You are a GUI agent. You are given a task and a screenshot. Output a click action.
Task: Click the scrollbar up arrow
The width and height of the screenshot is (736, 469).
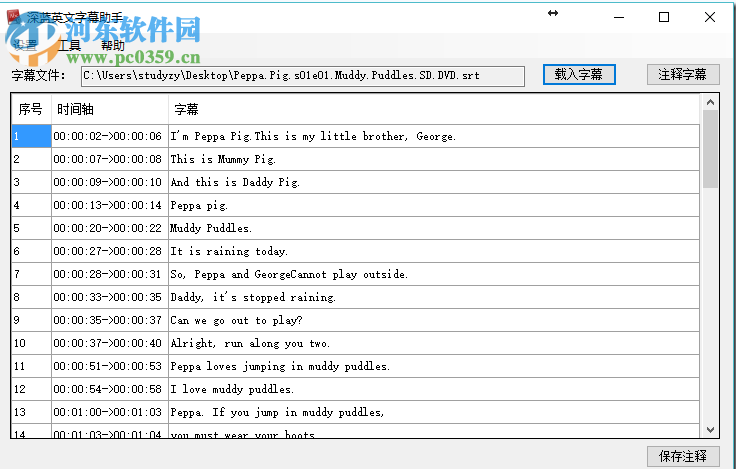710,102
